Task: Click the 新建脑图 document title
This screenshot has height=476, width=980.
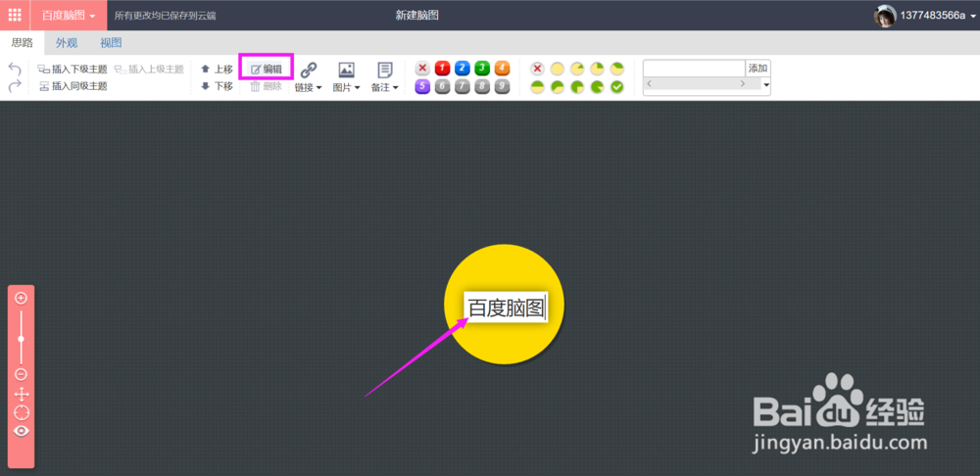Action: click(416, 15)
